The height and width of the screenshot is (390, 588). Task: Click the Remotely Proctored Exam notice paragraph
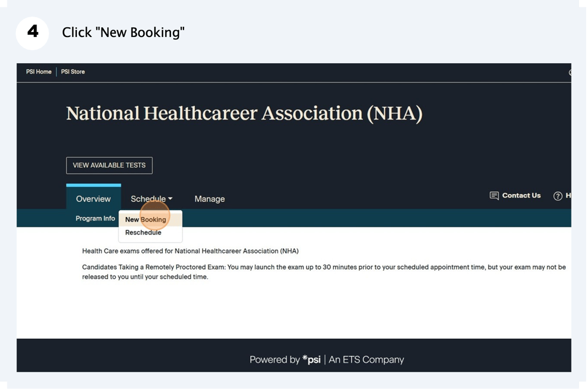[x=324, y=272]
